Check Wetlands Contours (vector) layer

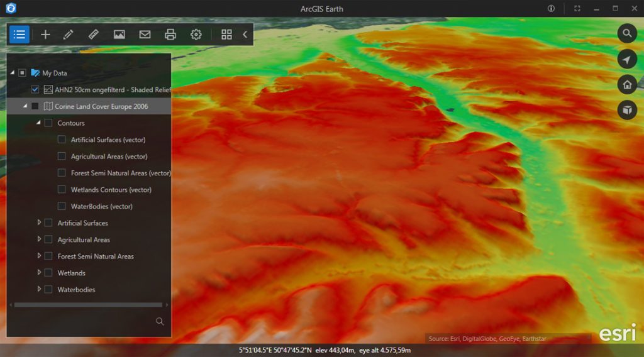(x=62, y=190)
